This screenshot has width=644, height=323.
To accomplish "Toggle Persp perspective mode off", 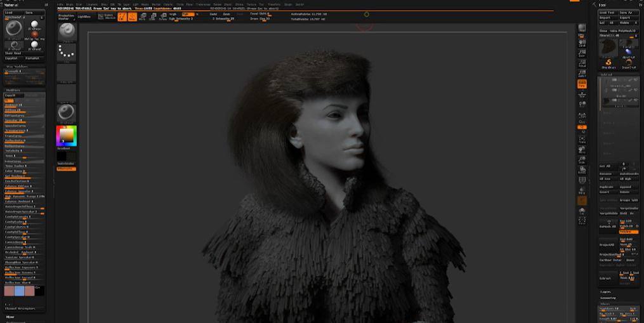I will pos(582,84).
